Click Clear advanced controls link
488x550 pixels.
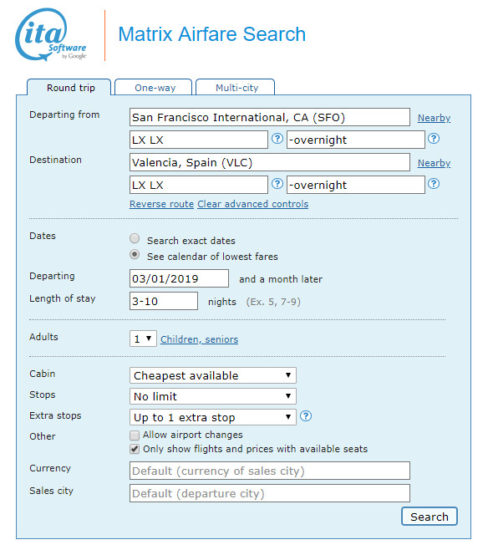click(x=253, y=204)
